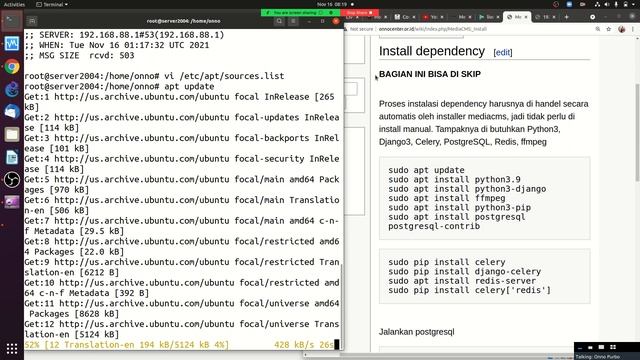
Task: Click the Jalankan postgresql text
Action: coord(416,332)
